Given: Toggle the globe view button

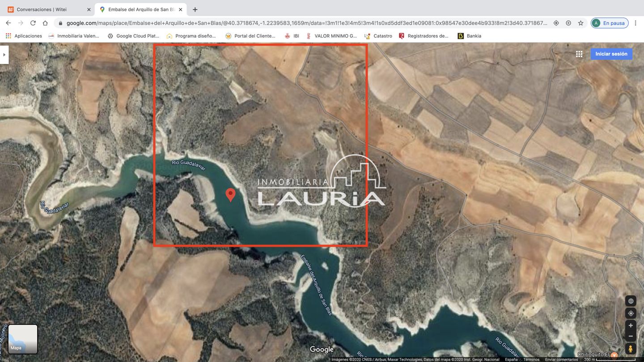Looking at the screenshot, I should tap(631, 301).
